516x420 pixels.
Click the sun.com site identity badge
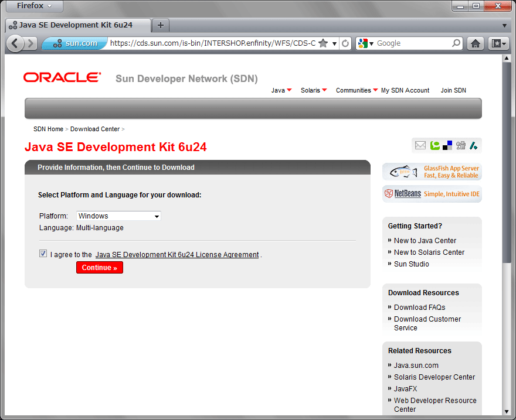point(76,43)
